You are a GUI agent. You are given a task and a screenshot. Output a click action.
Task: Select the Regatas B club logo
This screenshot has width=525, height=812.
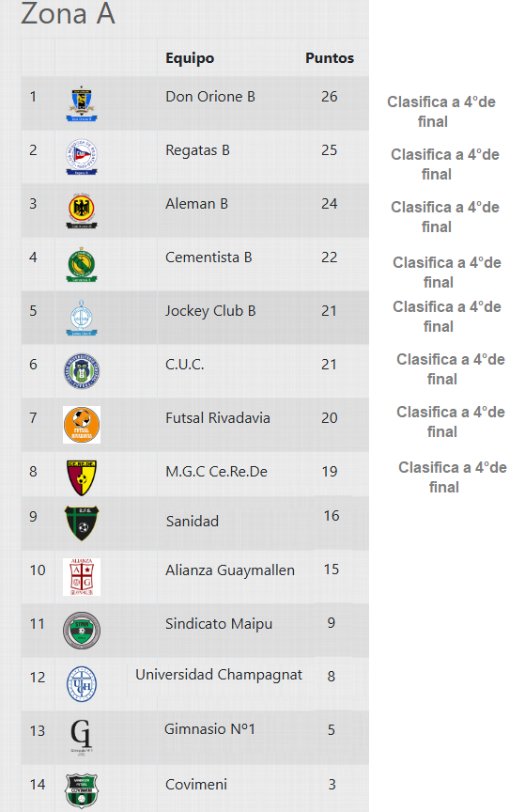[x=82, y=157]
